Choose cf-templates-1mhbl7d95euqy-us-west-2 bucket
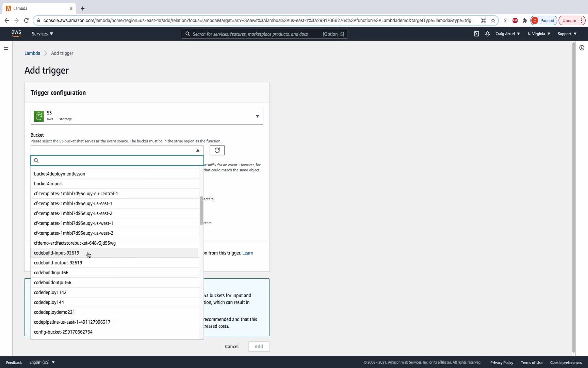The height and width of the screenshot is (368, 588). 115,233
